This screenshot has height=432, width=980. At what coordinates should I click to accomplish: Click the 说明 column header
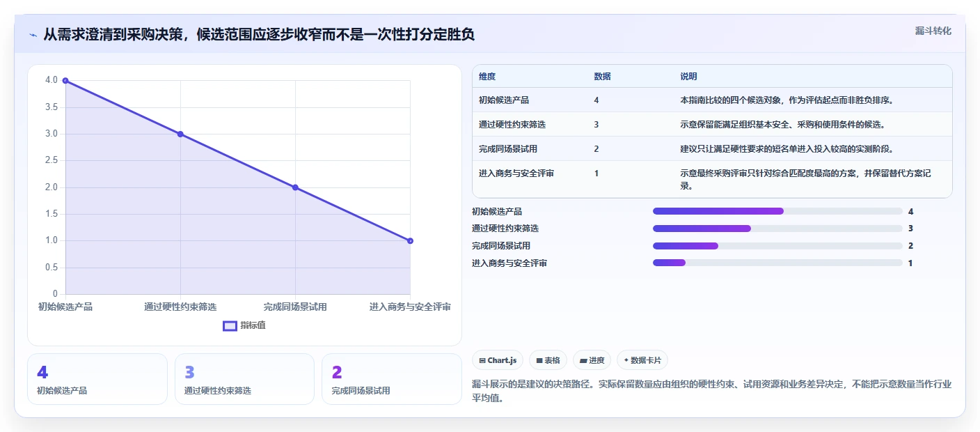(688, 77)
